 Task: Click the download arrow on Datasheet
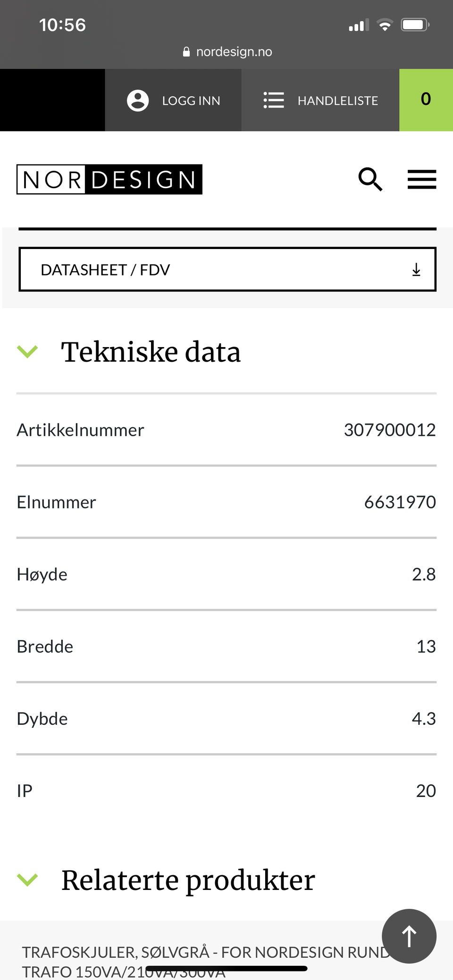click(x=416, y=270)
